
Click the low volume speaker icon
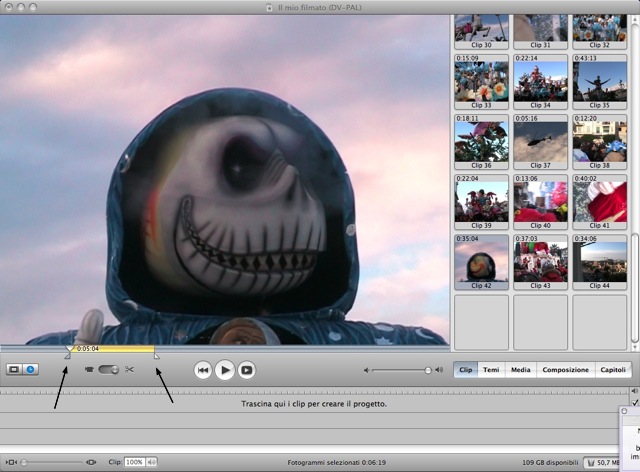click(x=366, y=370)
